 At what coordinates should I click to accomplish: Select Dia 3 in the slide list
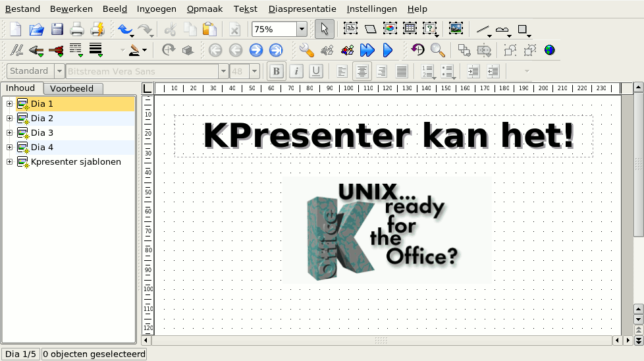[x=41, y=133]
